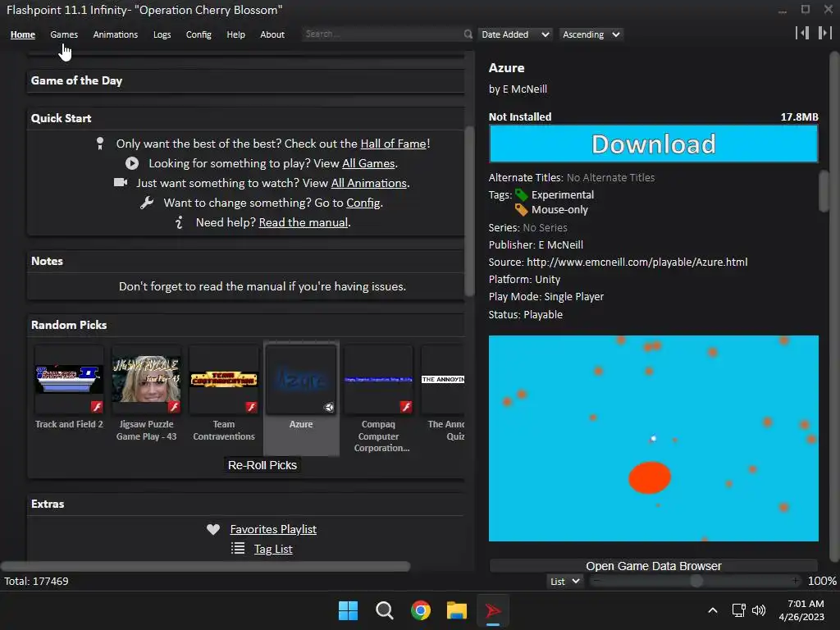The image size is (840, 630).
Task: Click the Hall of Fame trophy icon
Action: click(x=99, y=143)
